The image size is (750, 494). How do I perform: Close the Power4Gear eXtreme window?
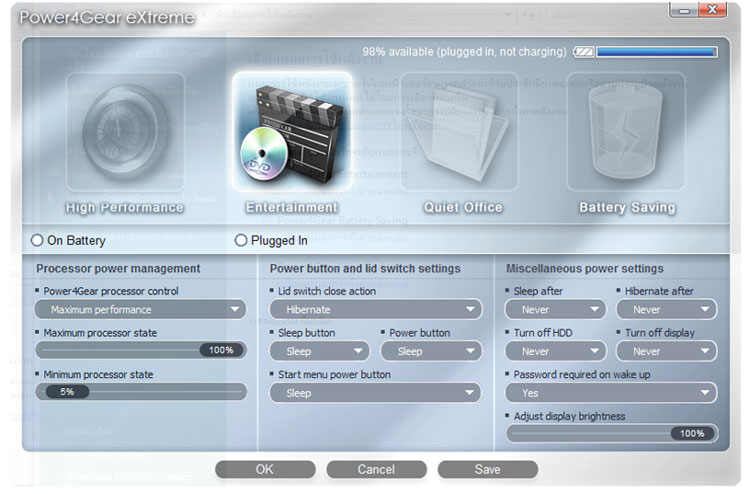[x=712, y=10]
